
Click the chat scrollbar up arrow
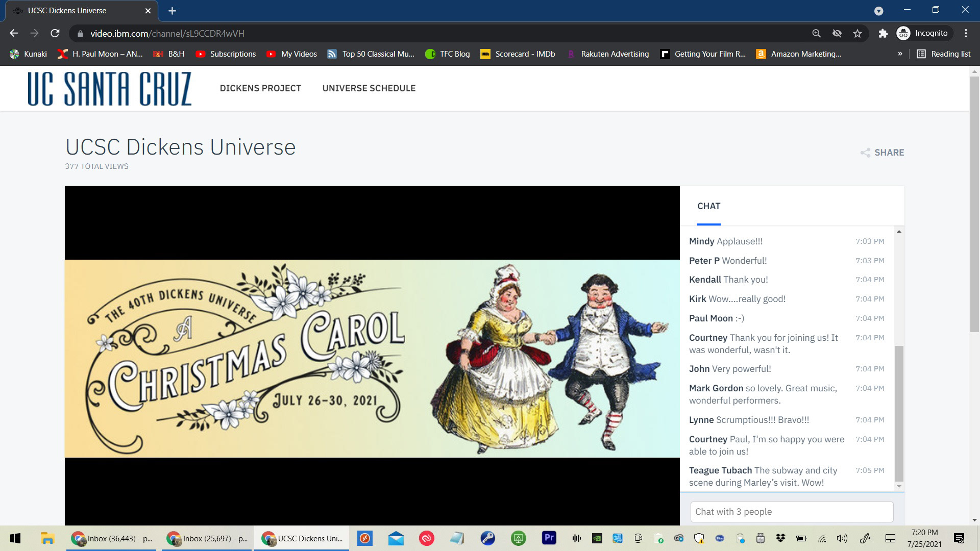899,232
